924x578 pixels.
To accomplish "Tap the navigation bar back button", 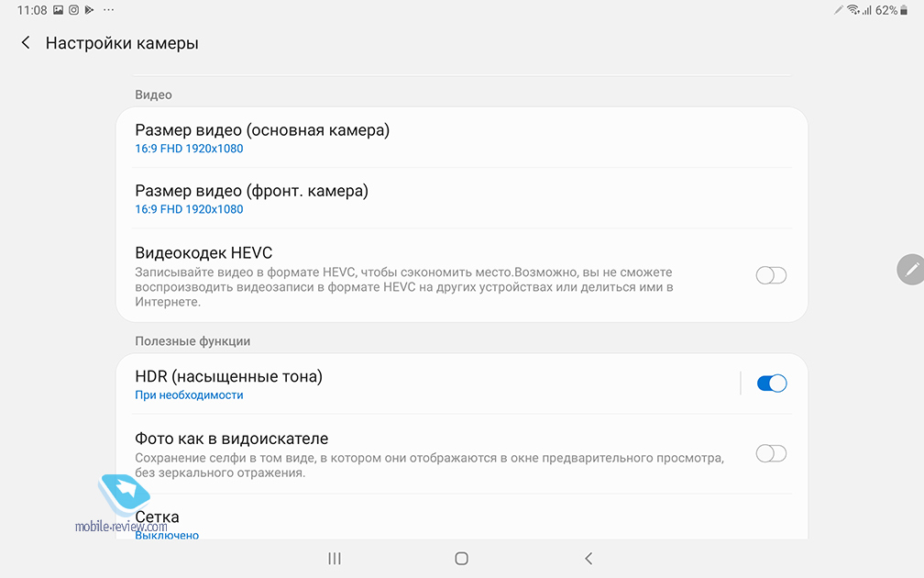I will [588, 558].
